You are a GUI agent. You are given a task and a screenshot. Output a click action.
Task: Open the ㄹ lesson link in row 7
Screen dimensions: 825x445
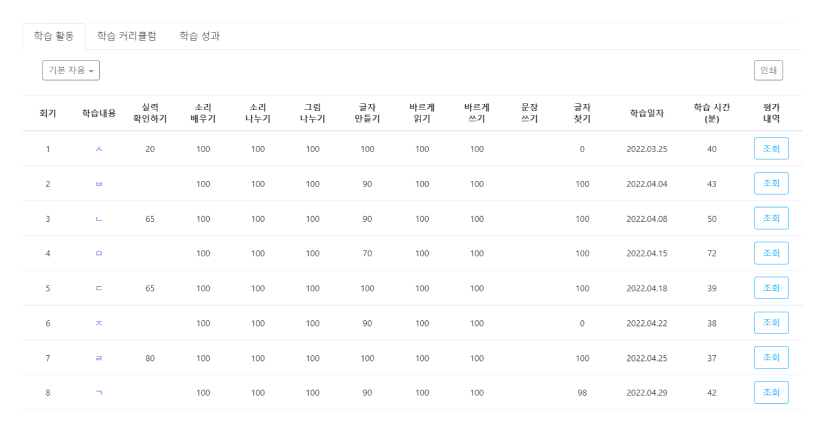coord(99,358)
